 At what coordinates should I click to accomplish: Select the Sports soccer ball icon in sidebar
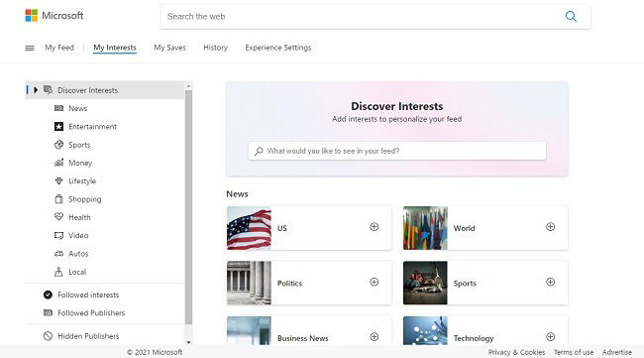coord(58,145)
